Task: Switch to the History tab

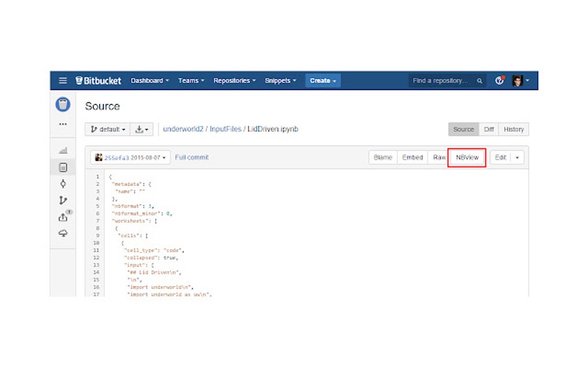Action: 513,129
